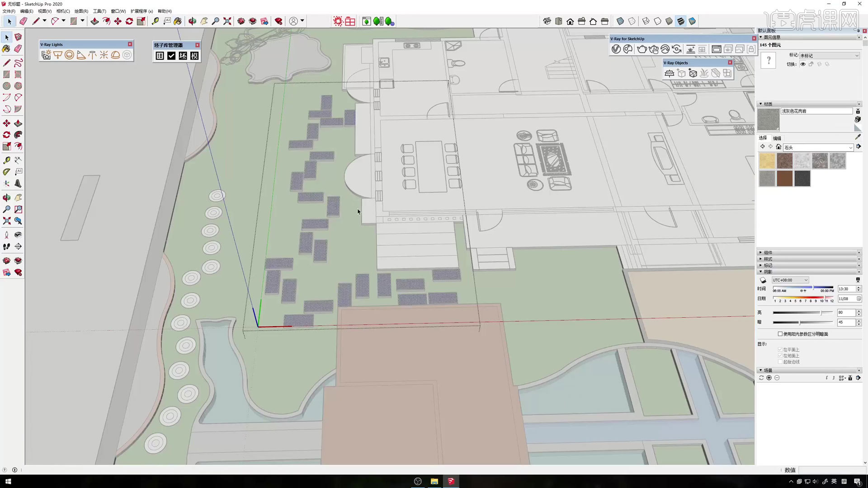Open the 扩展程序 (x) menu
This screenshot has height=488, width=868.
tap(142, 11)
